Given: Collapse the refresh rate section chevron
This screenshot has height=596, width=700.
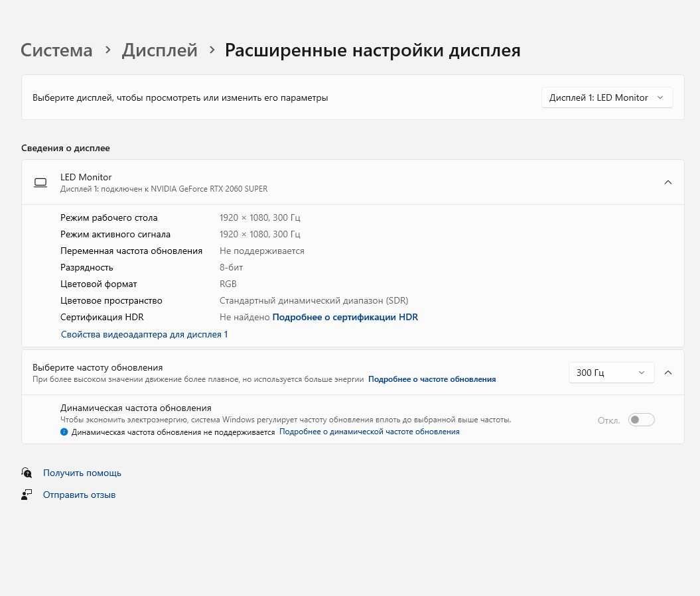Looking at the screenshot, I should [x=668, y=373].
